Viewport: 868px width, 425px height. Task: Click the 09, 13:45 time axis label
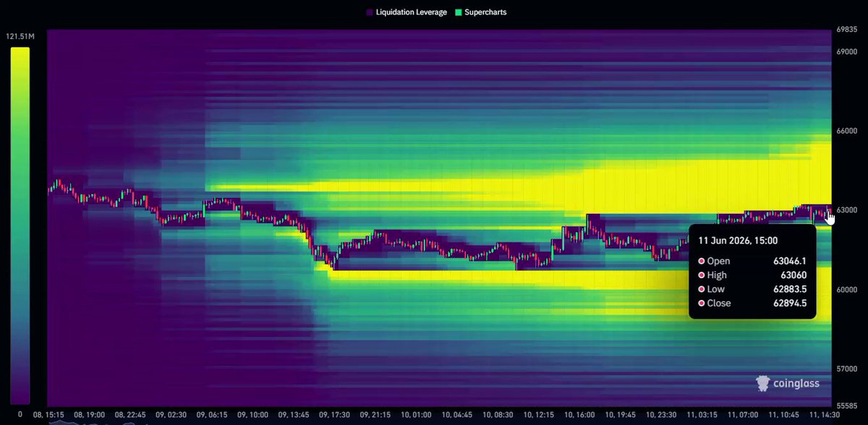(x=294, y=416)
